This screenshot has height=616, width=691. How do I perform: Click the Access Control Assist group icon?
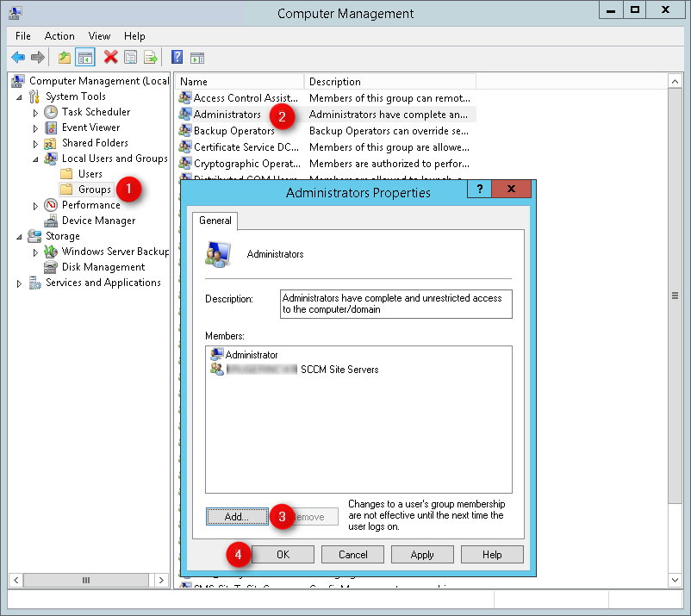(x=185, y=98)
